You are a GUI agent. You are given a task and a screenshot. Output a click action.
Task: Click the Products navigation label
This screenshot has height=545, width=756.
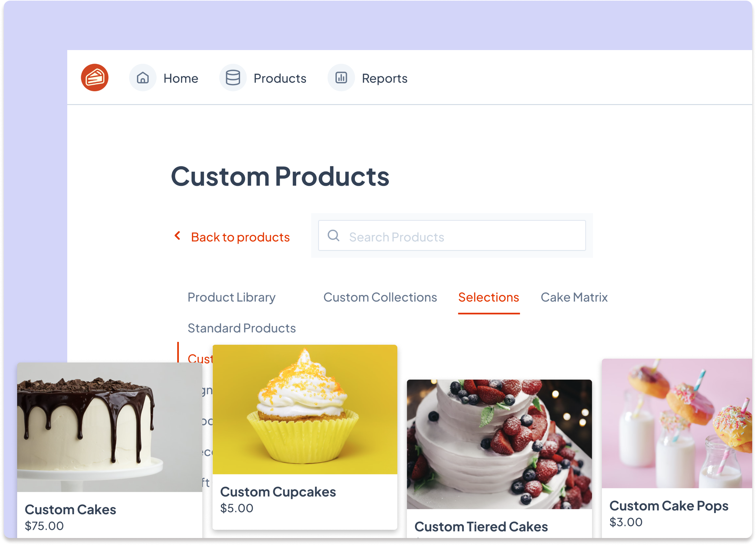click(280, 78)
